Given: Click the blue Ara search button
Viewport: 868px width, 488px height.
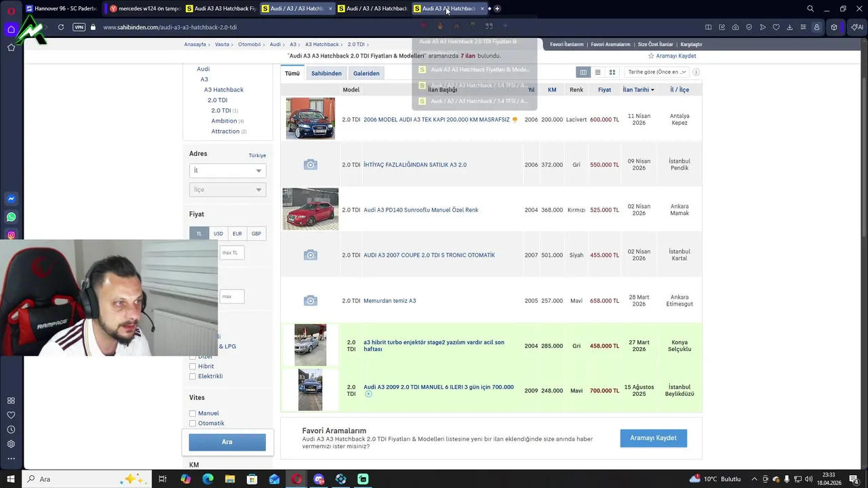Looking at the screenshot, I should click(227, 442).
